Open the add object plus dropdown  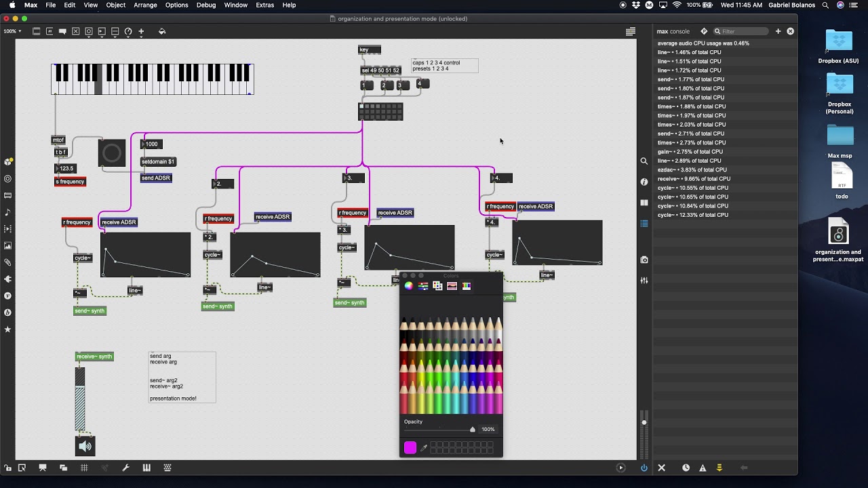tap(141, 31)
